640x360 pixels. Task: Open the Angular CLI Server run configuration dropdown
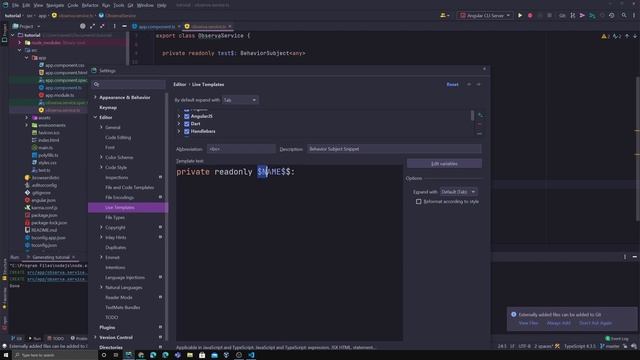coord(485,16)
